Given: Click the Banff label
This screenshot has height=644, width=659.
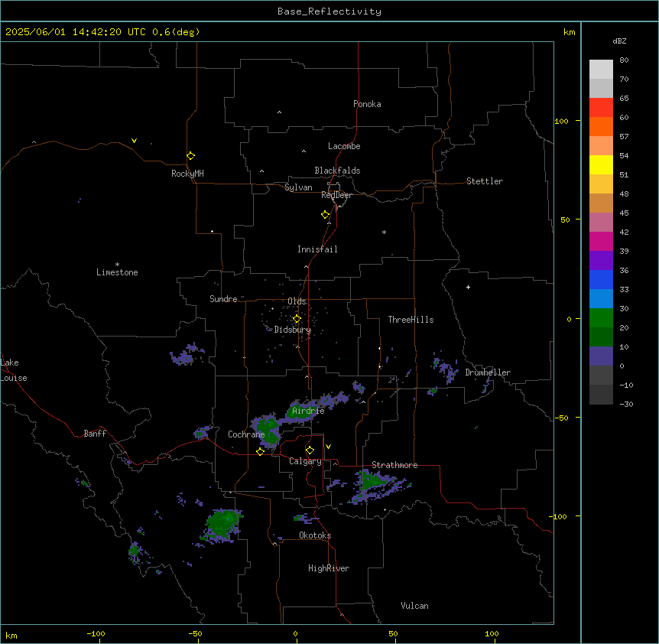Looking at the screenshot, I should pyautogui.click(x=95, y=434).
